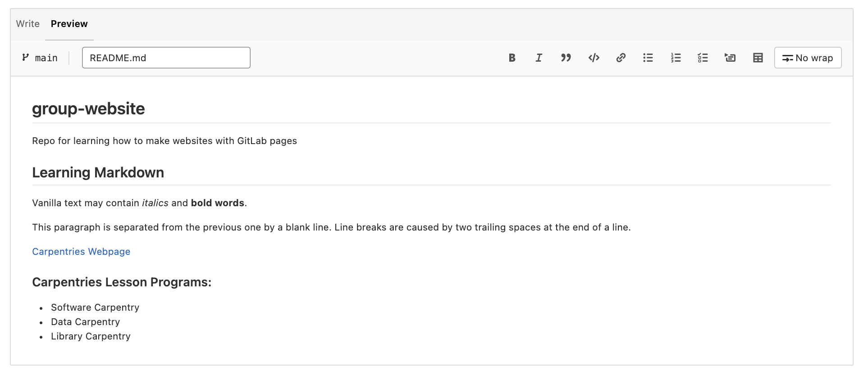Add a checklist with the task list icon
The height and width of the screenshot is (371, 868).
click(x=703, y=58)
